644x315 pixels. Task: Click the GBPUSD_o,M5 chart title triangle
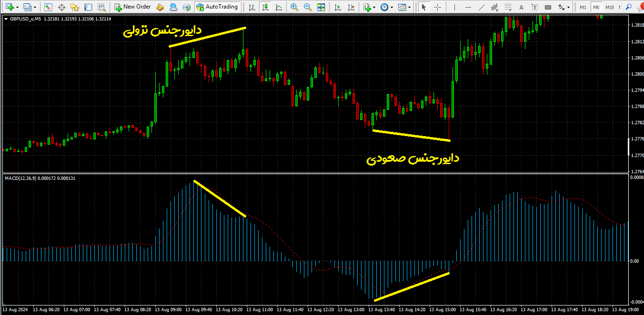(6, 19)
